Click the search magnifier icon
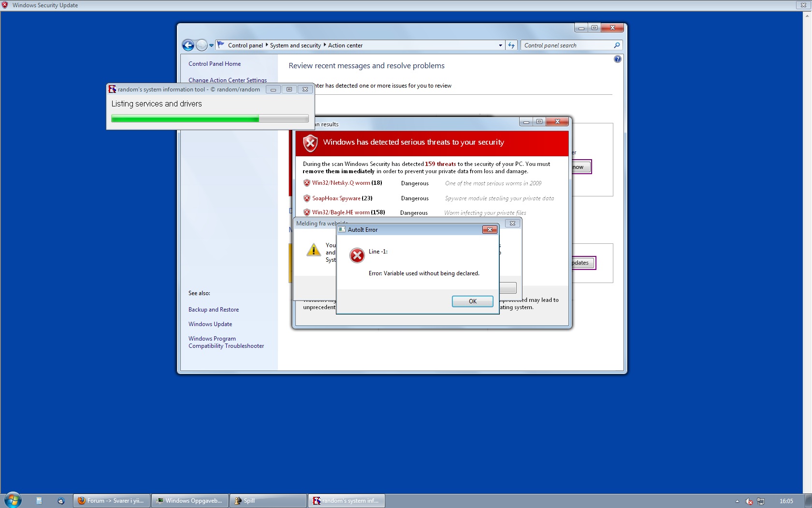Viewport: 812px width, 508px height. (617, 45)
